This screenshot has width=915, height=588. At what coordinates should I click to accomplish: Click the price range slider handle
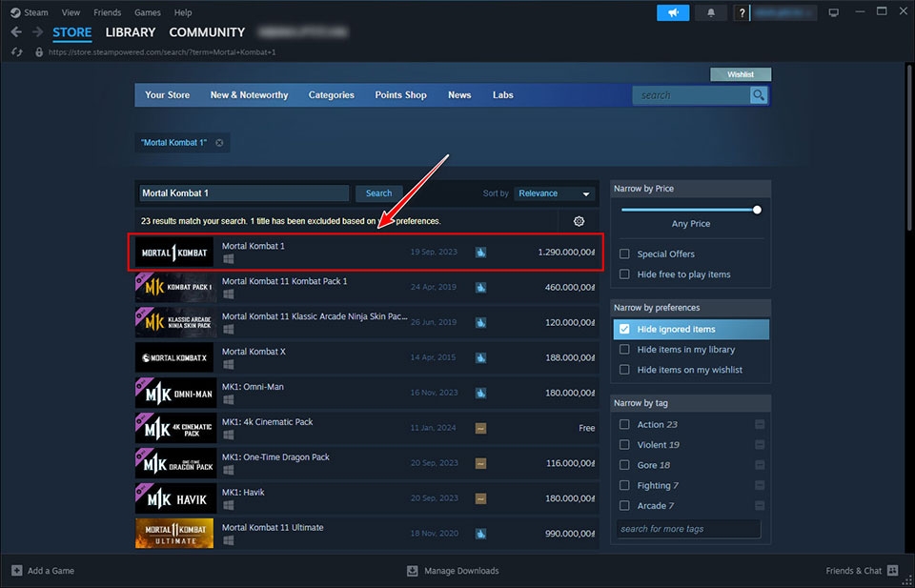point(757,210)
